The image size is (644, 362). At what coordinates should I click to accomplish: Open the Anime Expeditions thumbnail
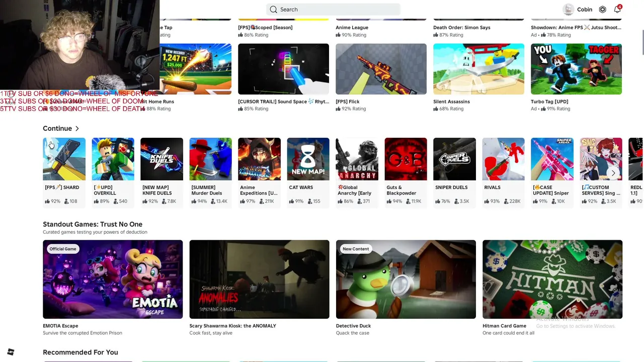pos(259,159)
